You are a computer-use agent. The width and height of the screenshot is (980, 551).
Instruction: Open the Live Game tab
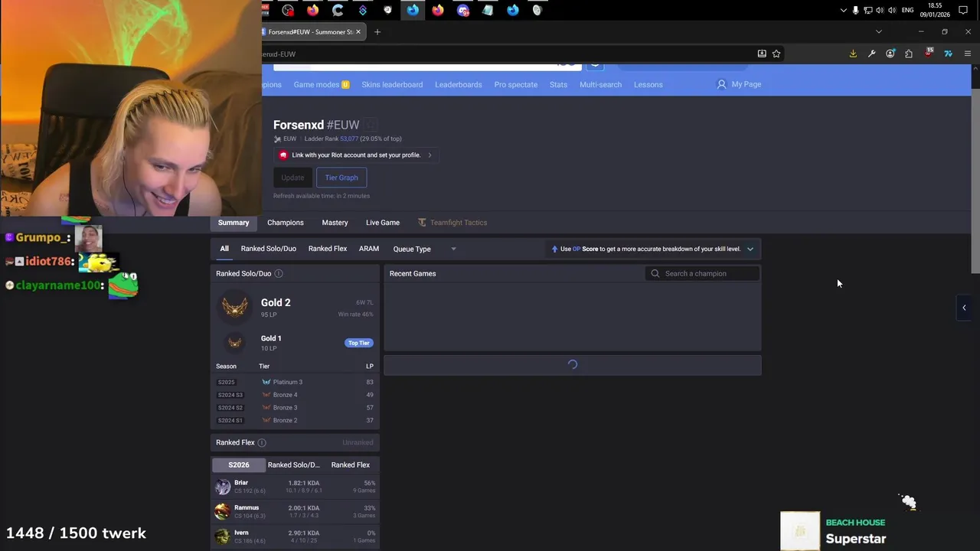click(x=383, y=223)
